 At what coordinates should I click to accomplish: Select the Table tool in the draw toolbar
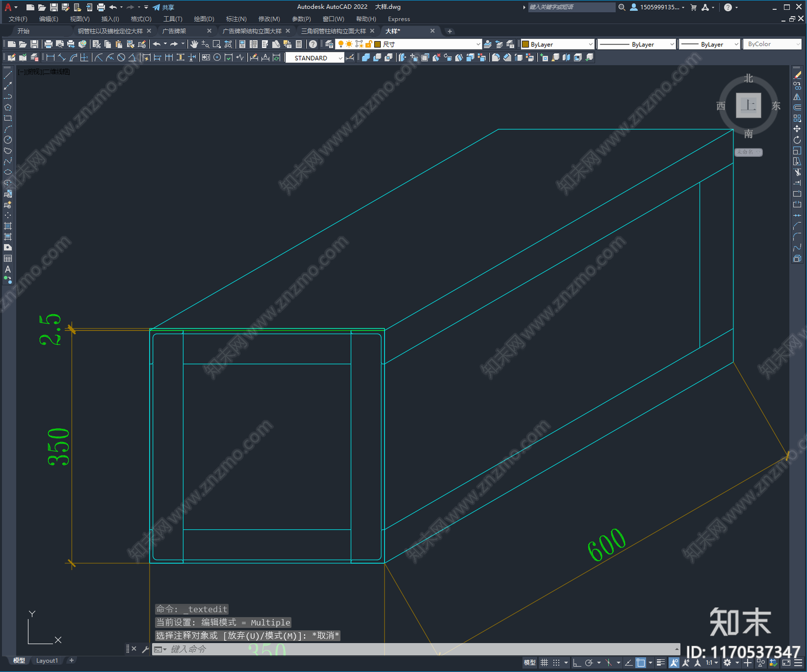(x=8, y=259)
